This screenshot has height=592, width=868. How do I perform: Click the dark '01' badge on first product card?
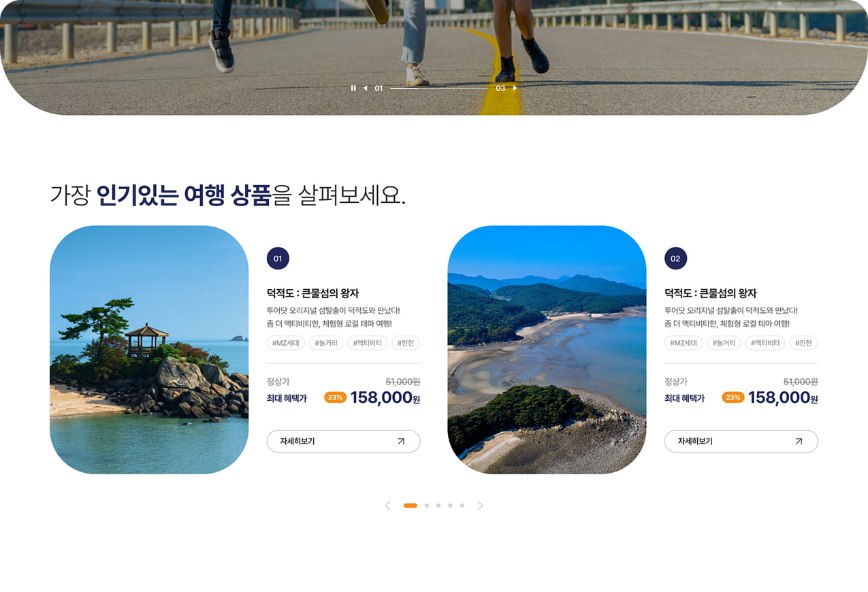pyautogui.click(x=277, y=259)
